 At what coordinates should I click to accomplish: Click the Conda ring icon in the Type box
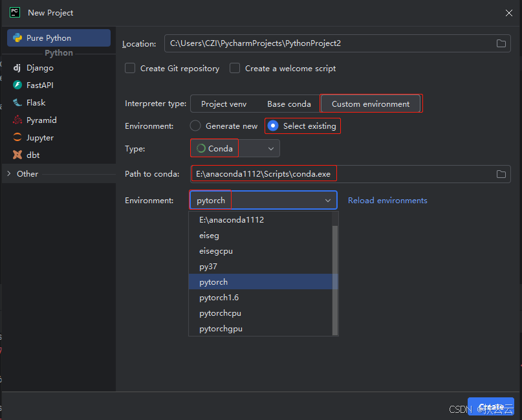coord(201,149)
